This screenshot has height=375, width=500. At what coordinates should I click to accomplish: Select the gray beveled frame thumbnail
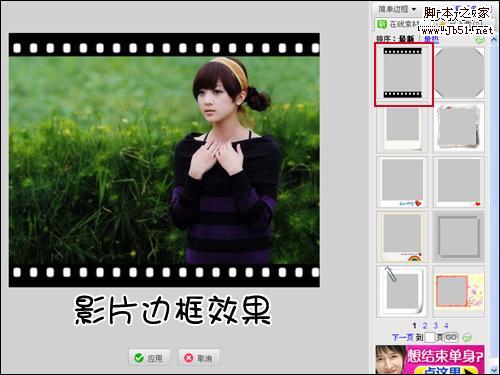[459, 237]
